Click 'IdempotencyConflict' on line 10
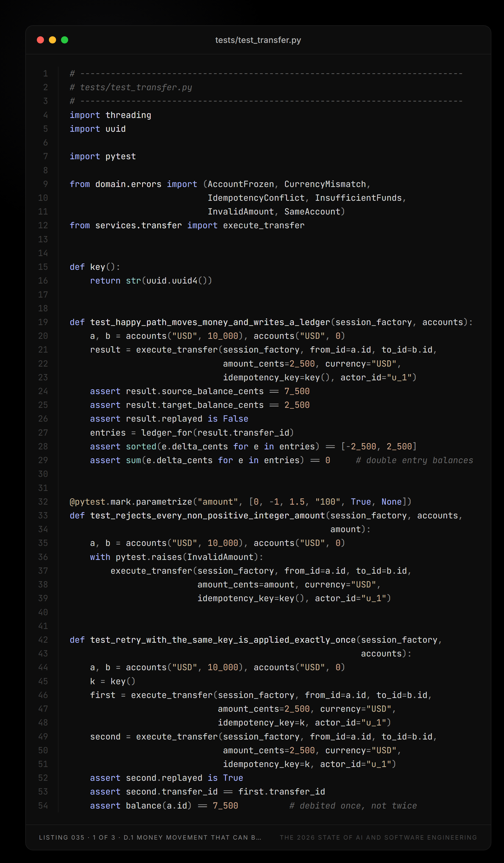504x863 pixels. (x=256, y=198)
